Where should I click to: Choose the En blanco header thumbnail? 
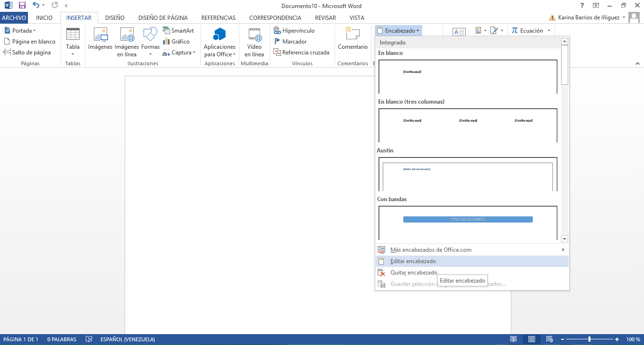point(468,77)
